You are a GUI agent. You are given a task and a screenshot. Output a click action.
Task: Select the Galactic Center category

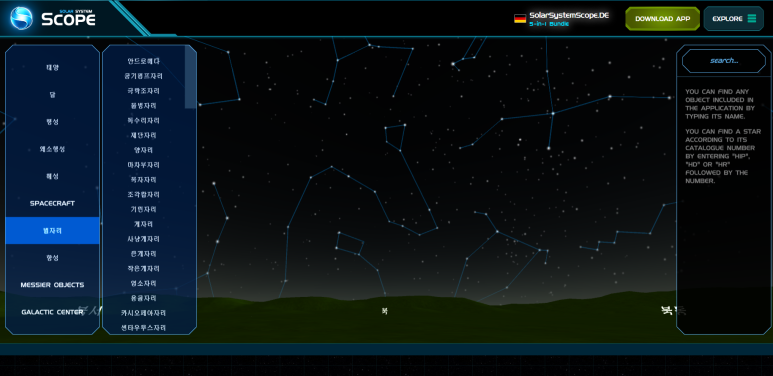(x=52, y=312)
